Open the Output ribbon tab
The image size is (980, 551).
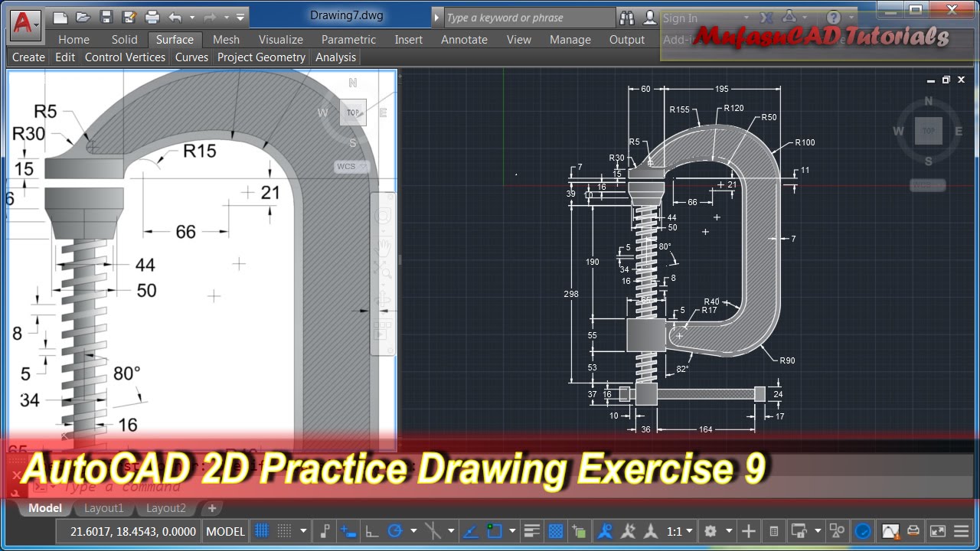click(x=627, y=40)
